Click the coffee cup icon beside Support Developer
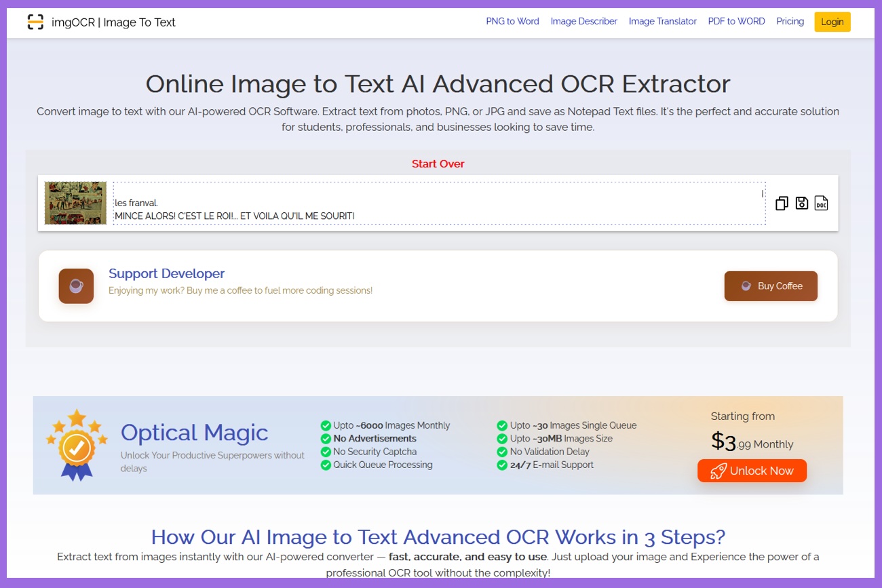Screen dimensions: 882x588 click(x=76, y=286)
